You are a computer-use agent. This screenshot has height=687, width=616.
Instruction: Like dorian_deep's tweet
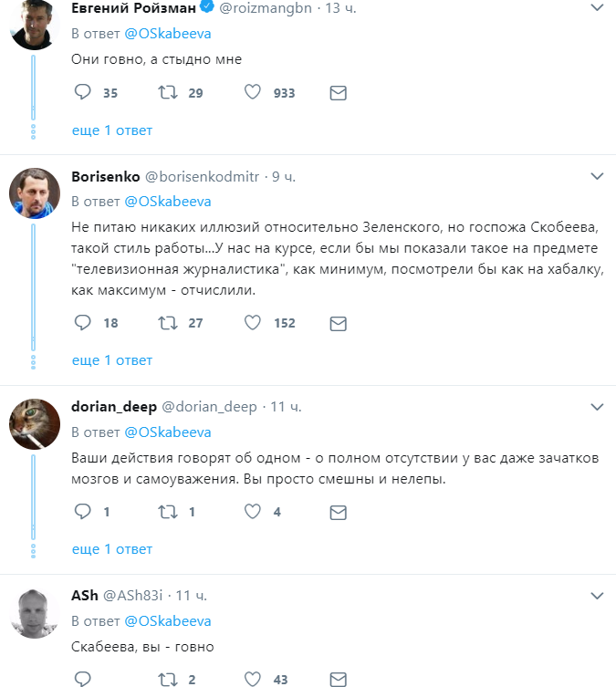(254, 512)
